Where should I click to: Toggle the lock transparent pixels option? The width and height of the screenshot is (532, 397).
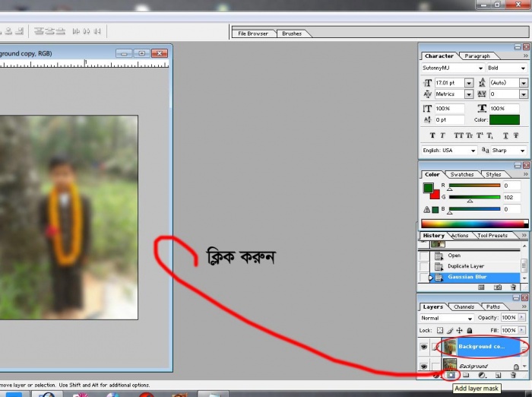(442, 330)
